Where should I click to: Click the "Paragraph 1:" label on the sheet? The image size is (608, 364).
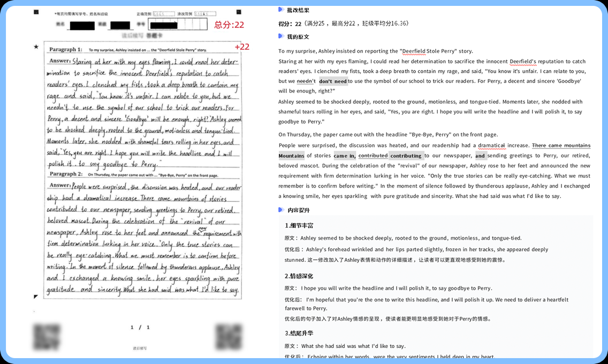(65, 50)
